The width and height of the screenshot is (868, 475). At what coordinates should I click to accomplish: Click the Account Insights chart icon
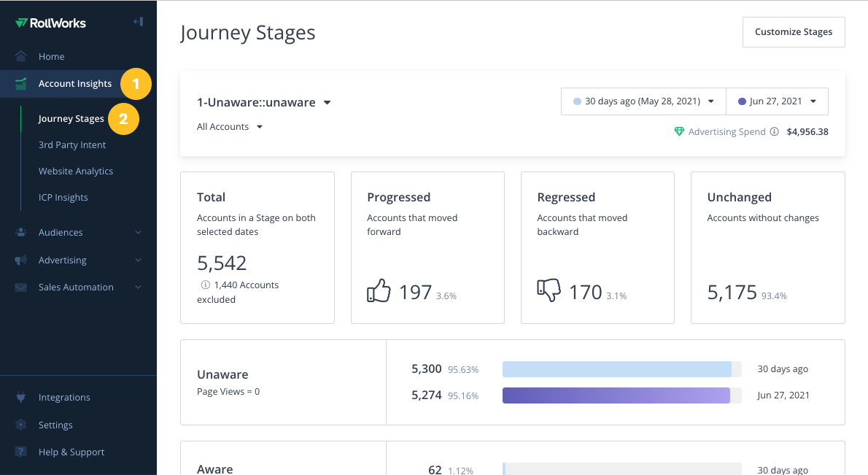coord(23,84)
